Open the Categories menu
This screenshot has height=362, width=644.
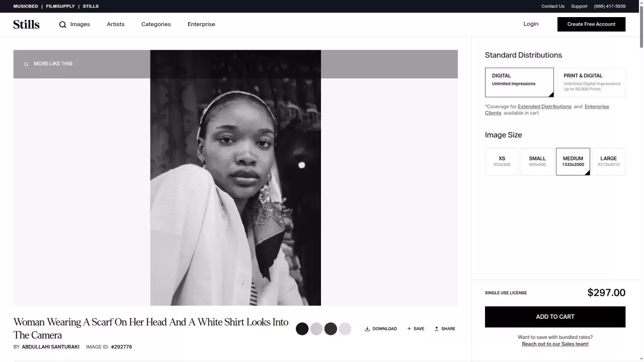click(x=156, y=24)
